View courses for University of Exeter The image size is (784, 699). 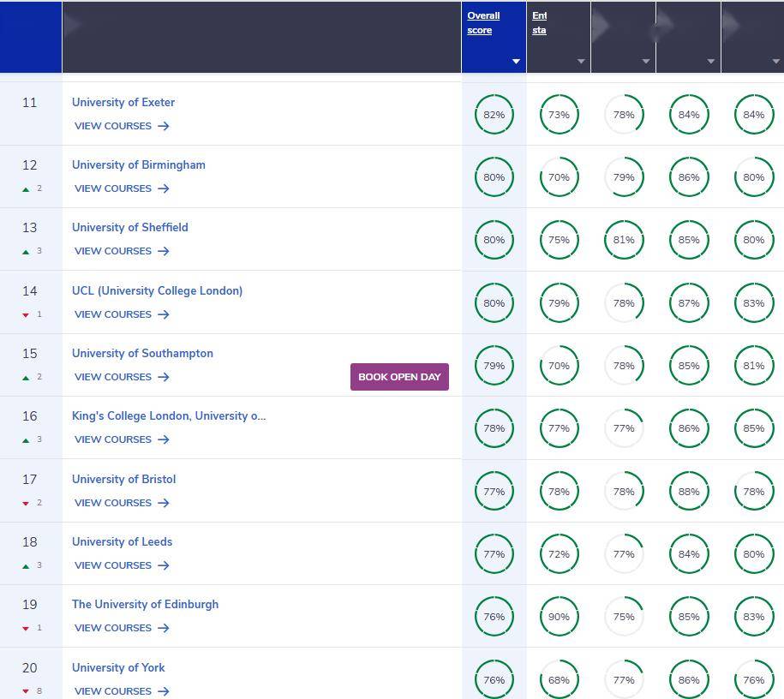122,126
